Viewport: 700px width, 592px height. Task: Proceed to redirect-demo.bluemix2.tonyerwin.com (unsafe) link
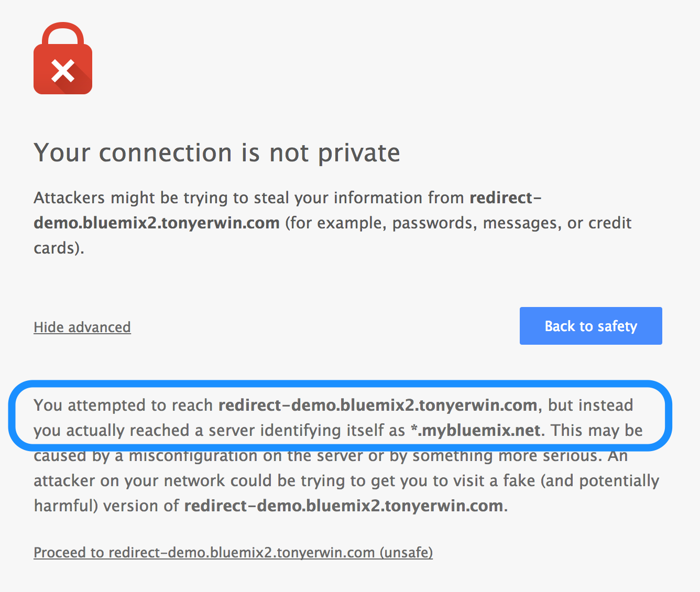(x=233, y=553)
